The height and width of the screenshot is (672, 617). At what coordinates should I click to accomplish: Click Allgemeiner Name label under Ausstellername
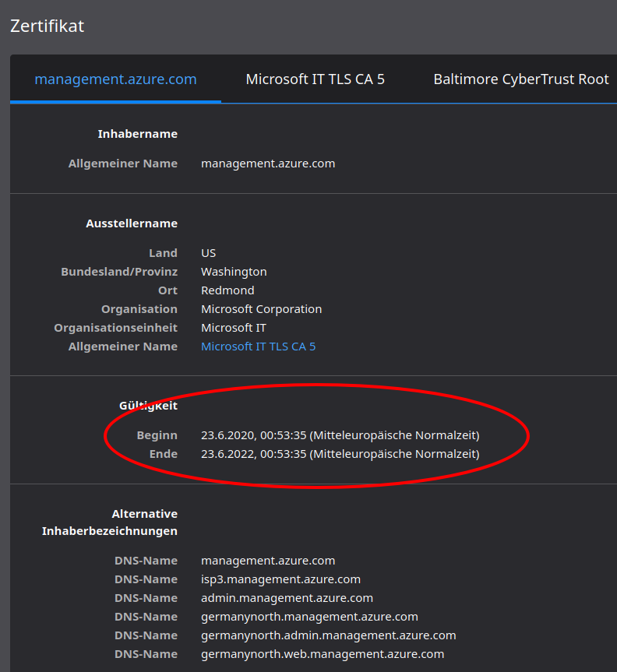[123, 347]
